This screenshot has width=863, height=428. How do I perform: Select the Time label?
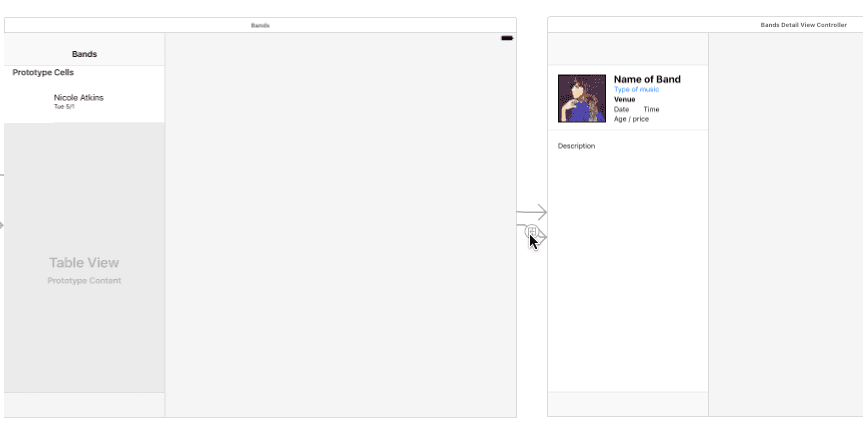[651, 109]
